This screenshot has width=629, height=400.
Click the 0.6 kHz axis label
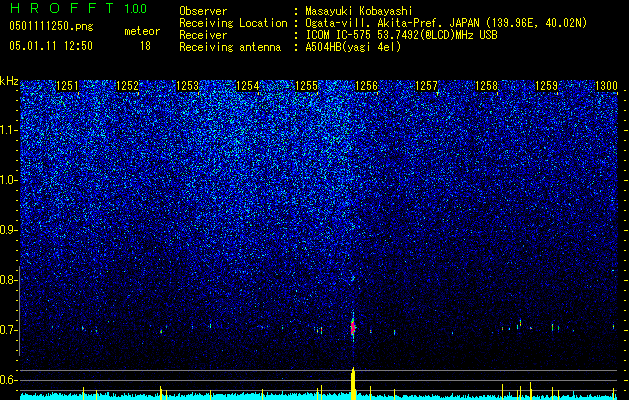(9, 380)
